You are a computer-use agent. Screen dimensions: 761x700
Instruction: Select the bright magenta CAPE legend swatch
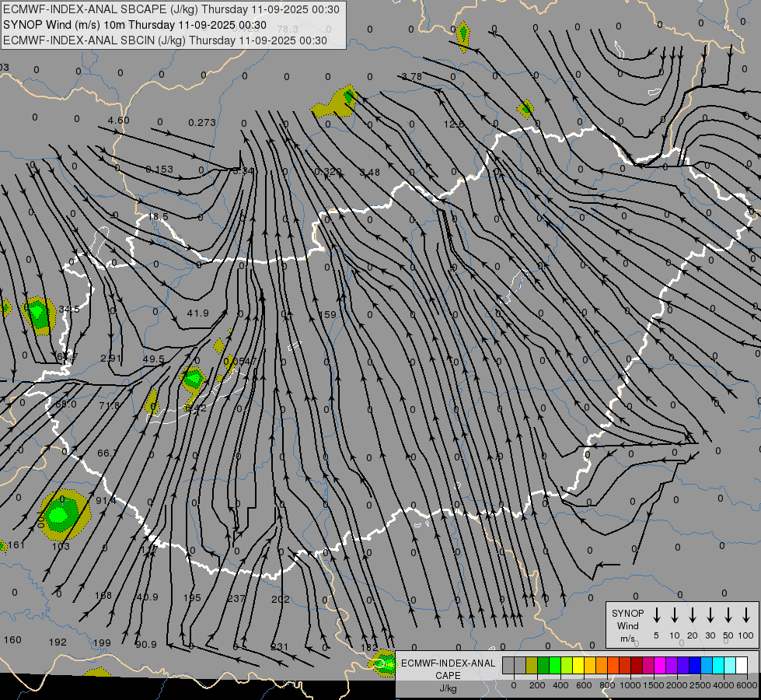(x=660, y=665)
